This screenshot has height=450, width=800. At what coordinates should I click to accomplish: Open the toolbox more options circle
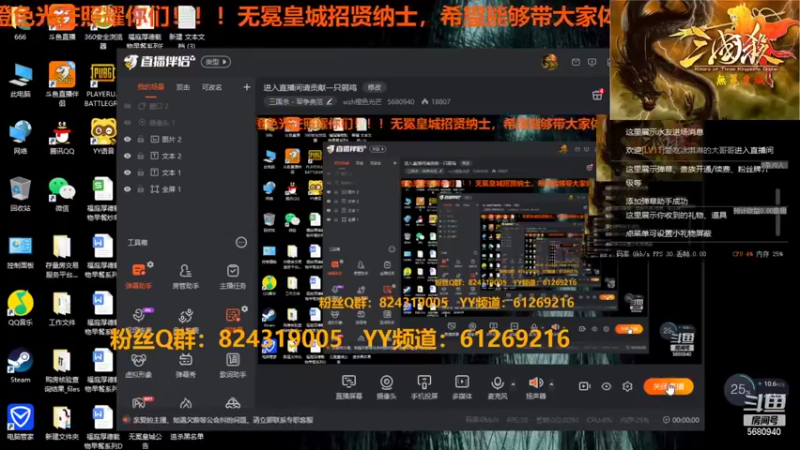pos(241,242)
